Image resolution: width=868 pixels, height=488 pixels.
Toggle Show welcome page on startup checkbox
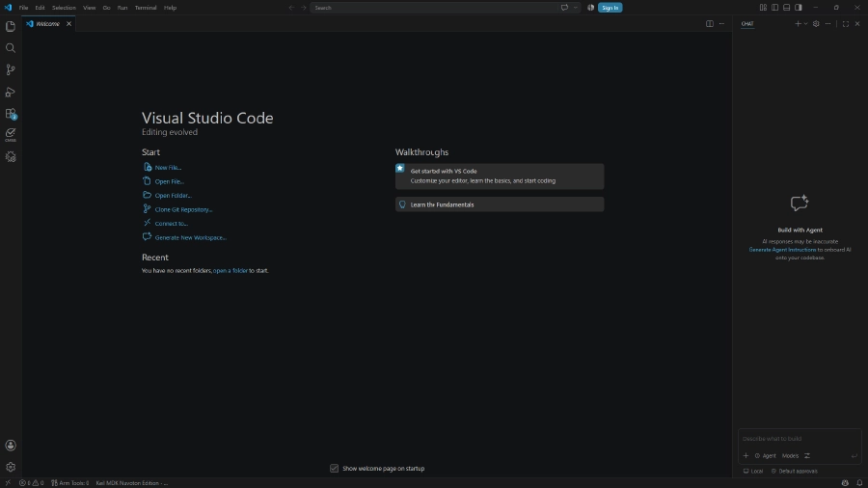334,468
